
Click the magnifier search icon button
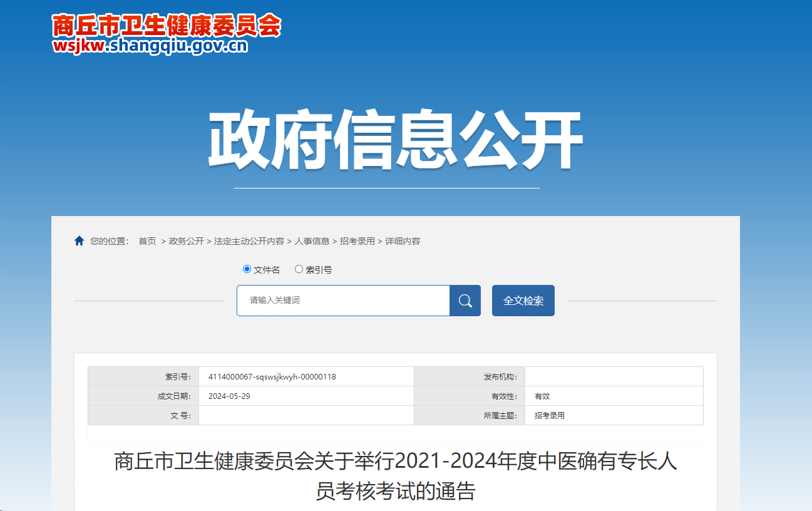pyautogui.click(x=465, y=301)
